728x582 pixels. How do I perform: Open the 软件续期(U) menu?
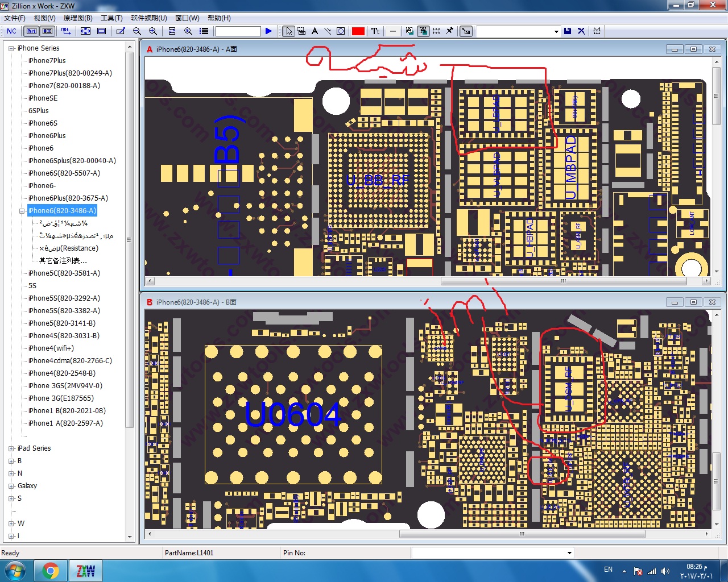click(149, 18)
